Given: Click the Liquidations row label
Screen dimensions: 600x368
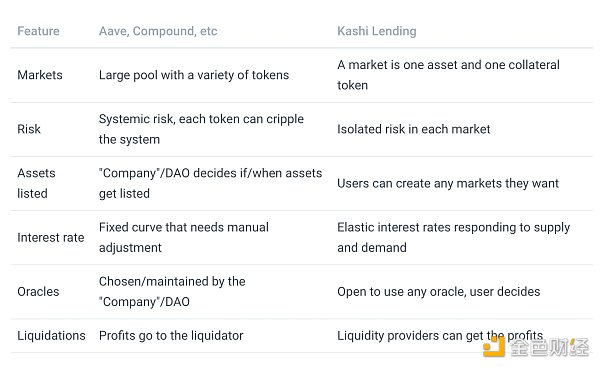Looking at the screenshot, I should coord(51,335).
